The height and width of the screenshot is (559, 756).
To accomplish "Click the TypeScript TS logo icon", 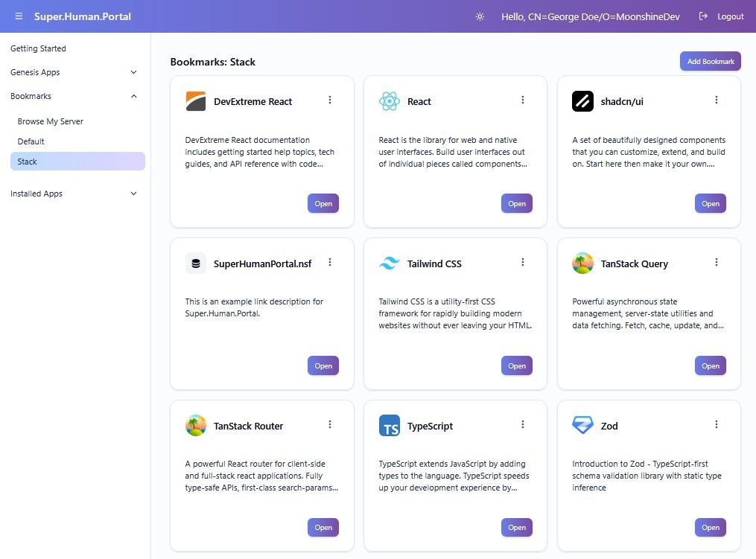I will (x=389, y=426).
